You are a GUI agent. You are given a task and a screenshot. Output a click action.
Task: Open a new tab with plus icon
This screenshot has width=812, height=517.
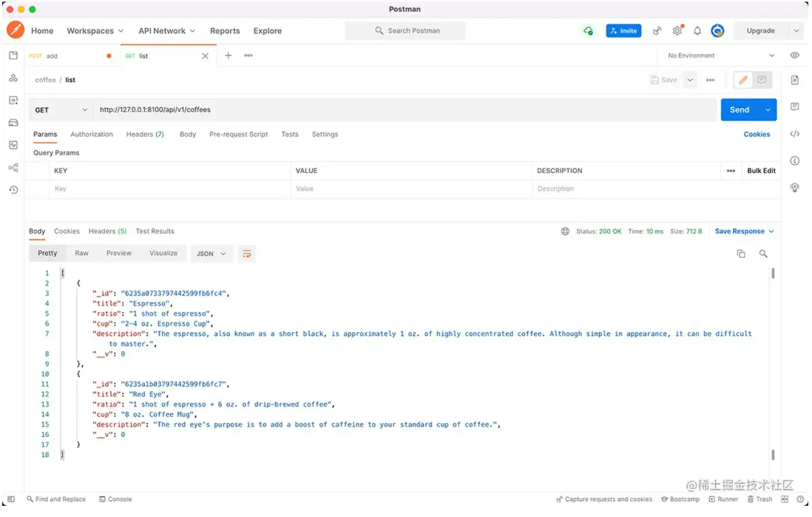pos(228,56)
